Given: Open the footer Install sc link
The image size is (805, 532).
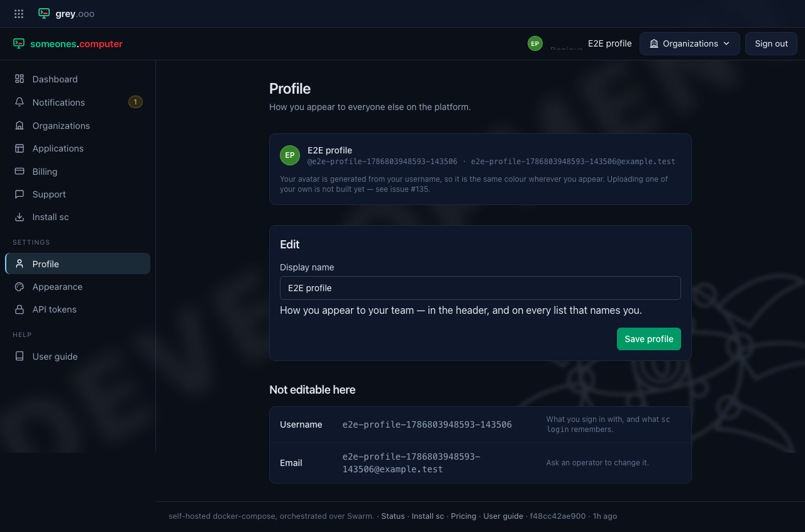Looking at the screenshot, I should [x=428, y=516].
